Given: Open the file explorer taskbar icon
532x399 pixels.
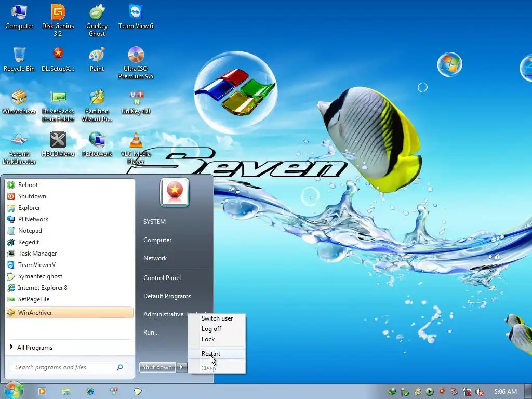Looking at the screenshot, I should (66, 392).
